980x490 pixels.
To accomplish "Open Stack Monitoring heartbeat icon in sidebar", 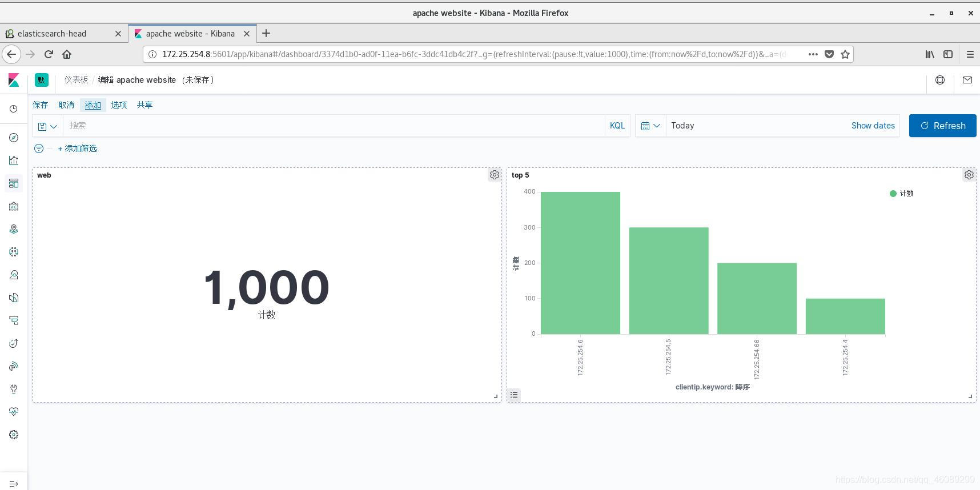I will click(14, 412).
